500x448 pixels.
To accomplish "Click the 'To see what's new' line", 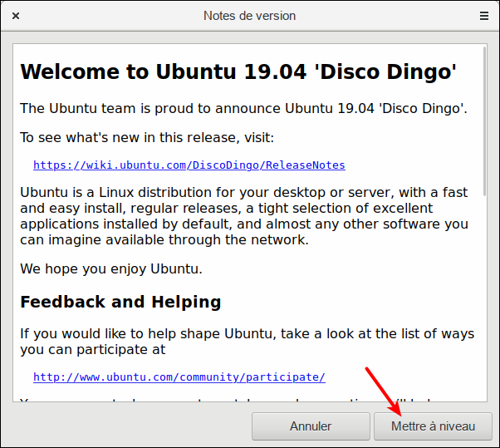I will click(x=146, y=137).
